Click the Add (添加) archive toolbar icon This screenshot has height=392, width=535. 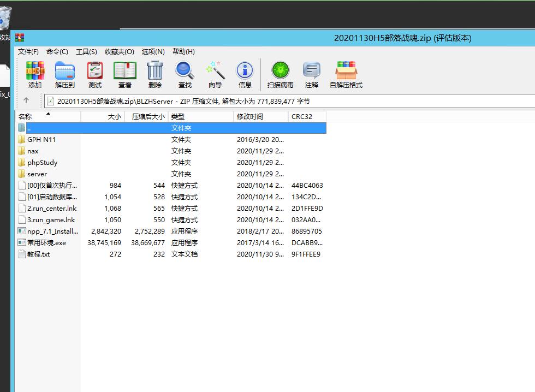pyautogui.click(x=35, y=75)
